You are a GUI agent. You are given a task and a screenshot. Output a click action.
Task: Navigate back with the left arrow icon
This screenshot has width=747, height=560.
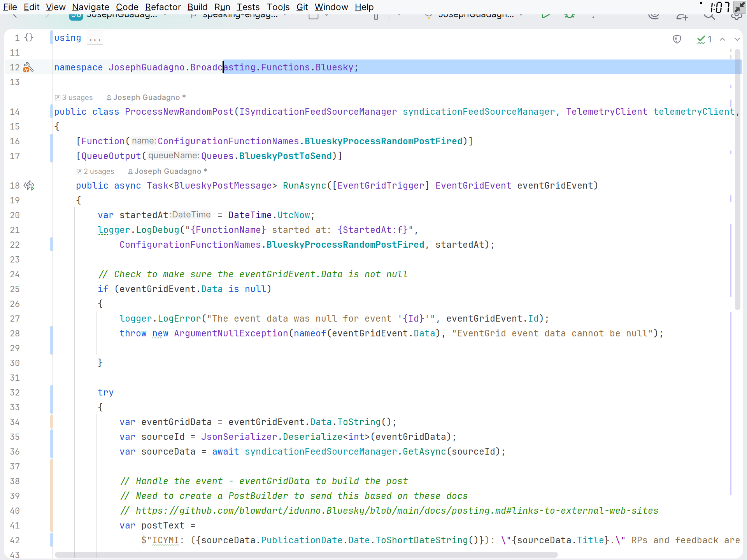(x=16, y=16)
